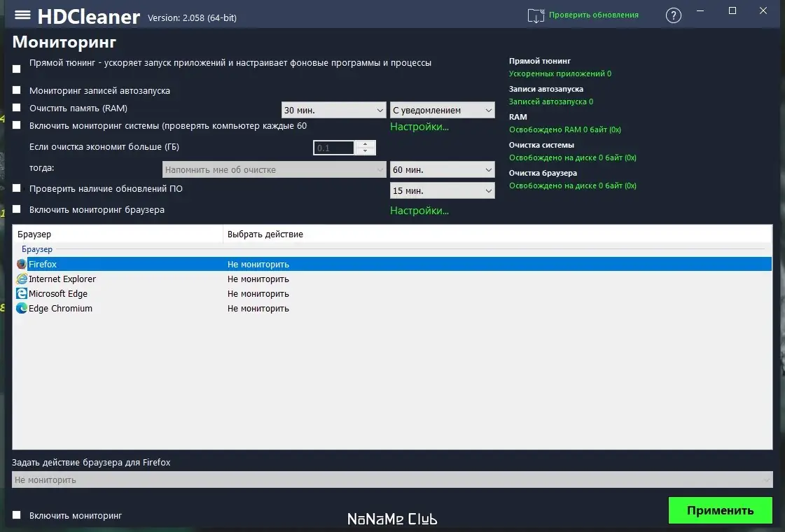Image resolution: width=785 pixels, height=532 pixels.
Task: Click the Выбрать действие column header
Action: [x=497, y=234]
